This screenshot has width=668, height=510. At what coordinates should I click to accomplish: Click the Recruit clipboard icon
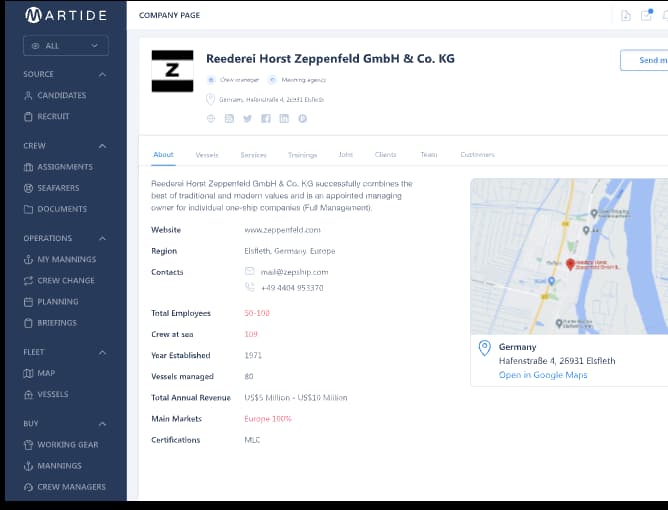click(28, 116)
